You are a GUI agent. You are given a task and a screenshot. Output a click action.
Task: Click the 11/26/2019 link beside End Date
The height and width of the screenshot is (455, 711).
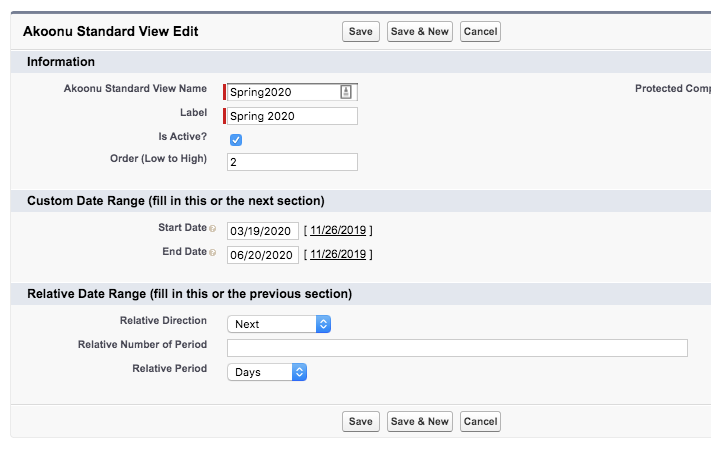(338, 254)
